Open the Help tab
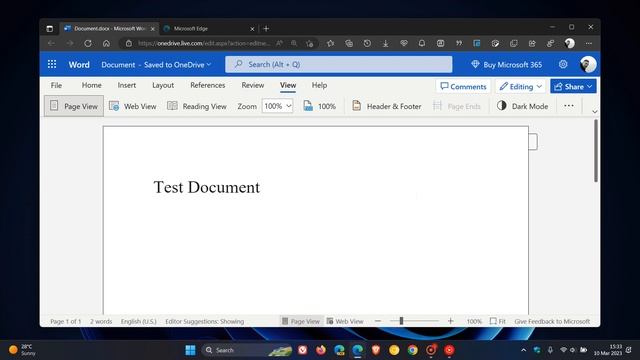The width and height of the screenshot is (640, 360). 319,85
